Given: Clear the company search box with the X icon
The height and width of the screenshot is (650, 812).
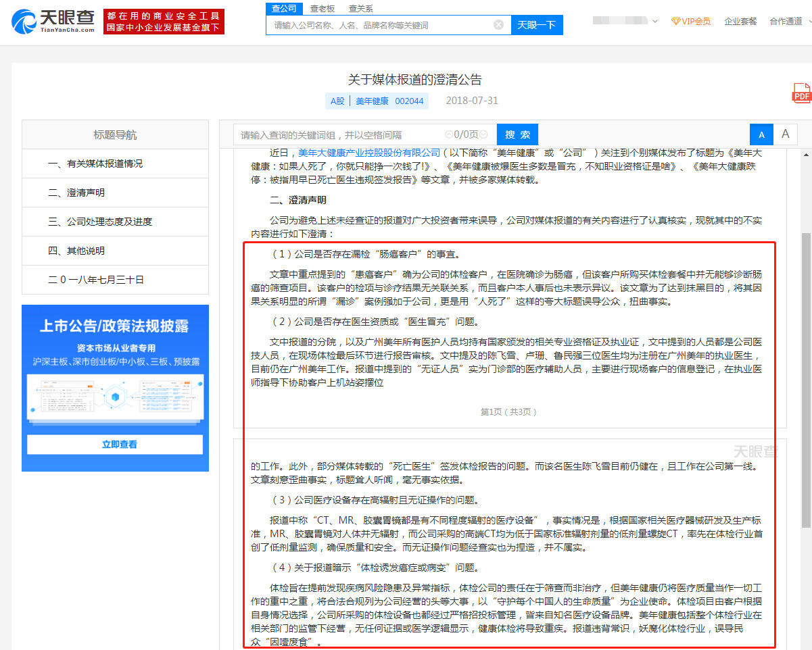Looking at the screenshot, I should [498, 25].
